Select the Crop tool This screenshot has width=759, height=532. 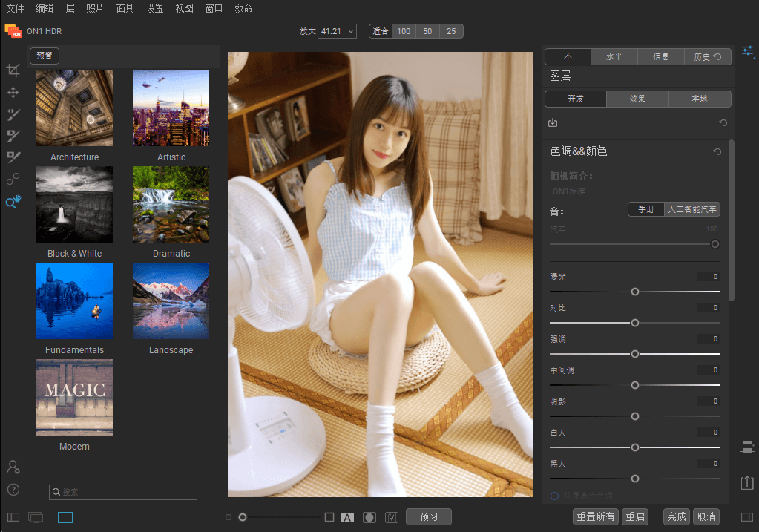coord(13,70)
